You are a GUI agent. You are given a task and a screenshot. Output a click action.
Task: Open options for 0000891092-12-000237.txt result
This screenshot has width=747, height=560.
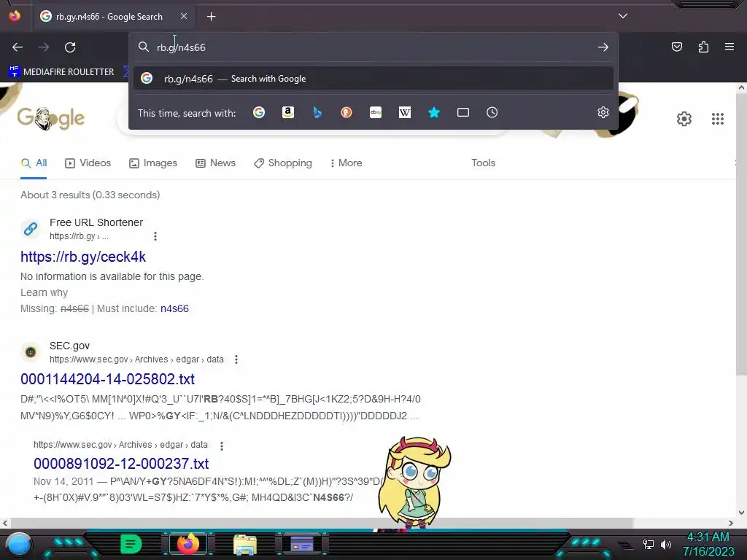coord(221,446)
